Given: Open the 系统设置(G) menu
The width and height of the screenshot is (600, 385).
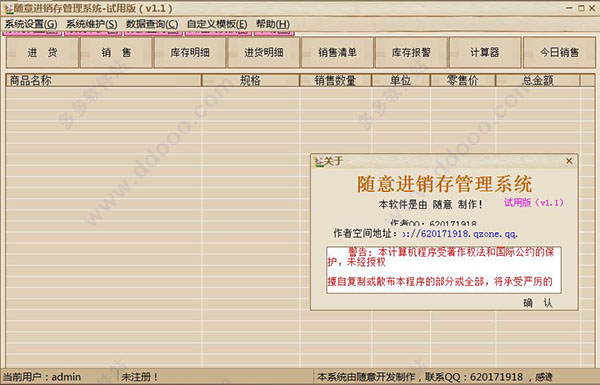Looking at the screenshot, I should [x=31, y=24].
